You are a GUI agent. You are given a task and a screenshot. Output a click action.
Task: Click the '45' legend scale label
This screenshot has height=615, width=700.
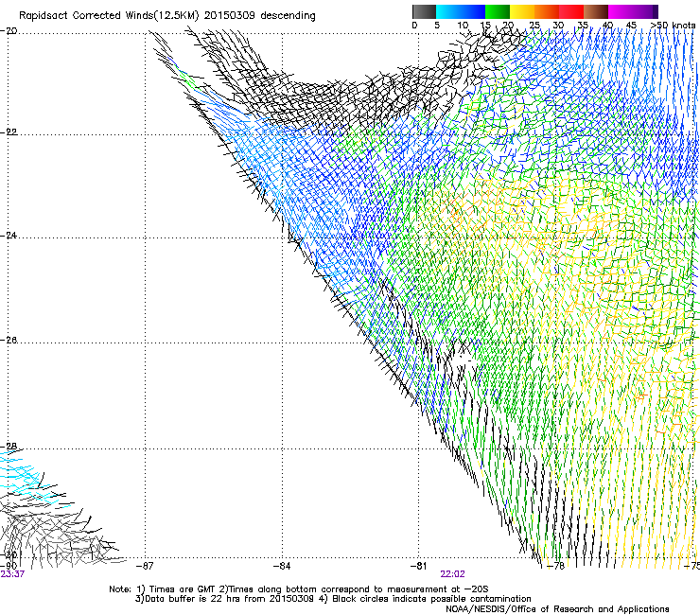coord(631,25)
